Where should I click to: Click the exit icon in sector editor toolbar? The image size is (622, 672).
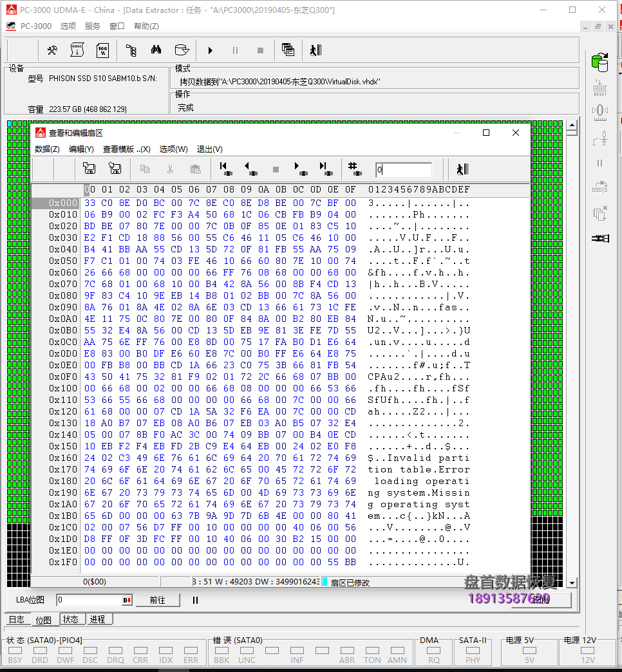pyautogui.click(x=462, y=169)
